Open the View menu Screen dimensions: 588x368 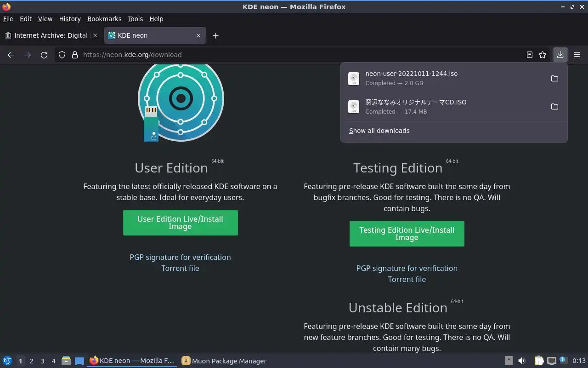pos(45,19)
